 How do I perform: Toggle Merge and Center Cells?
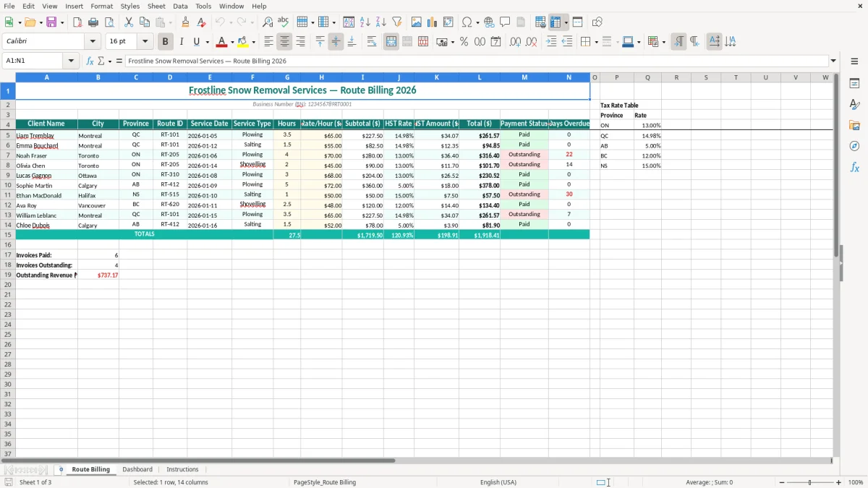click(x=391, y=42)
